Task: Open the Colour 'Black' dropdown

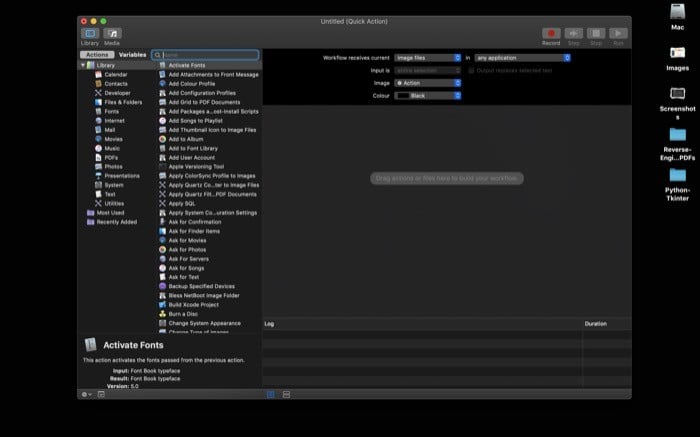Action: click(x=428, y=96)
